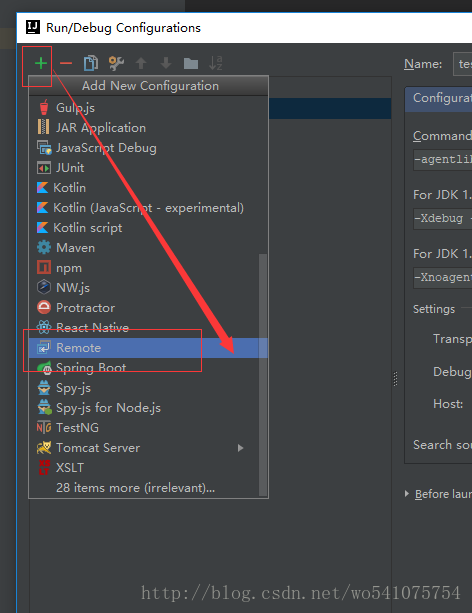Click the red minus Remove Configuration icon
This screenshot has width=472, height=613.
[66, 63]
